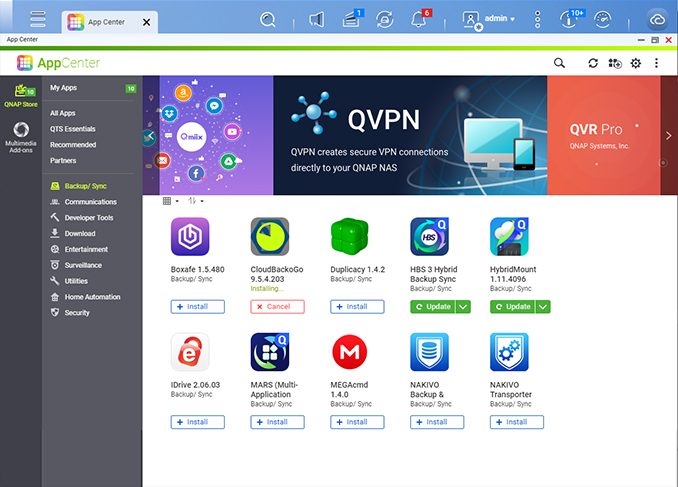This screenshot has height=487, width=678.
Task: Search apps with App Center magnifier
Action: tap(559, 63)
